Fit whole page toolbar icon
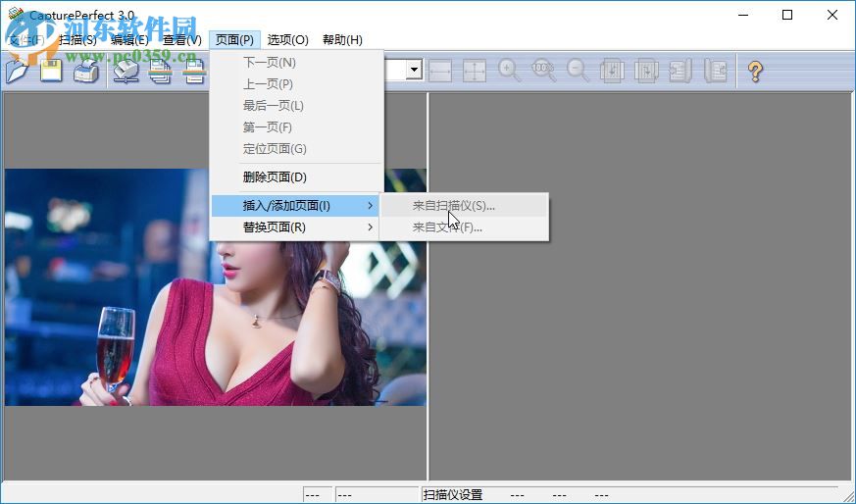This screenshot has width=856, height=504. coord(474,71)
